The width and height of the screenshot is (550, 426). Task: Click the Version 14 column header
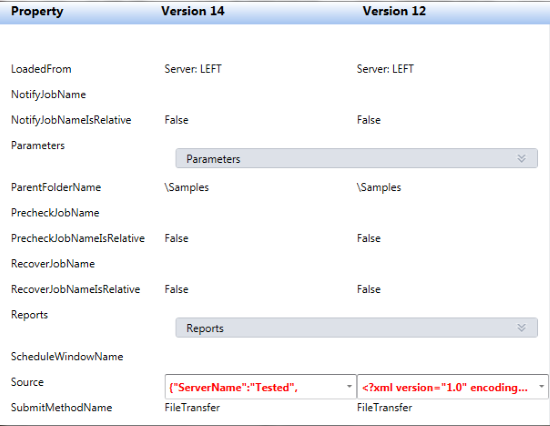click(x=193, y=11)
